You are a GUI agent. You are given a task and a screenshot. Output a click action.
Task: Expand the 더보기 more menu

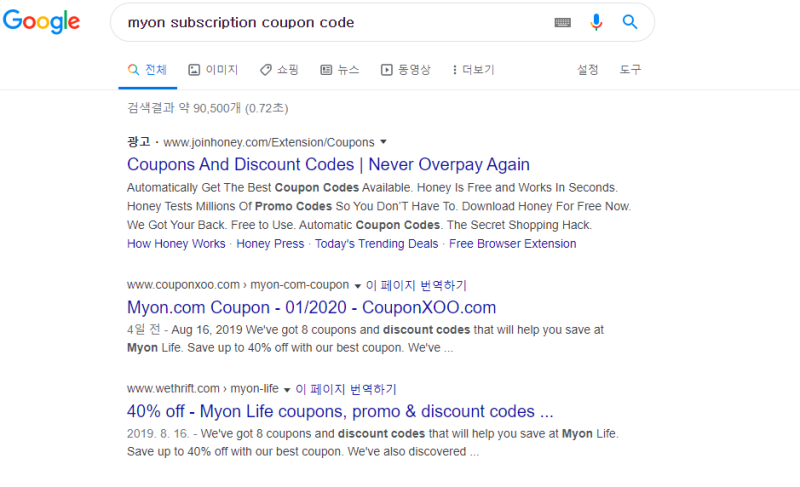tap(473, 70)
